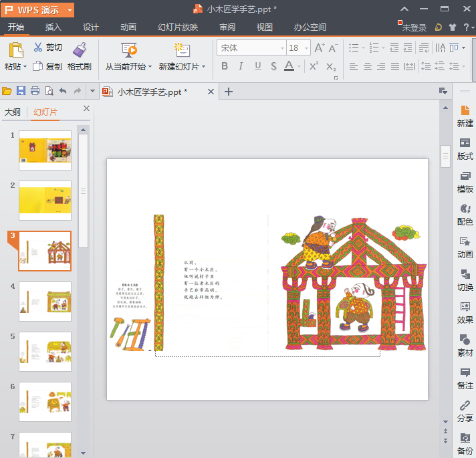The image size is (476, 458).
Task: Expand 从当前开始 dropdown arrow
Action: click(x=150, y=66)
